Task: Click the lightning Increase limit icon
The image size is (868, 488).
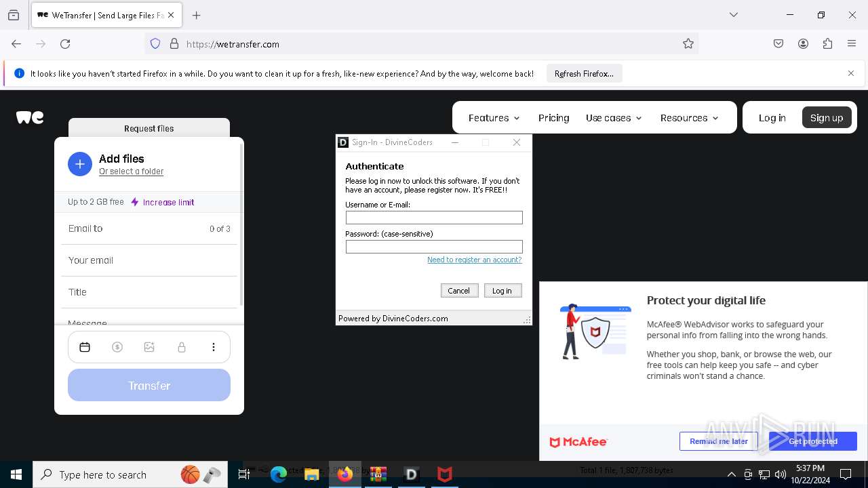Action: pyautogui.click(x=135, y=202)
